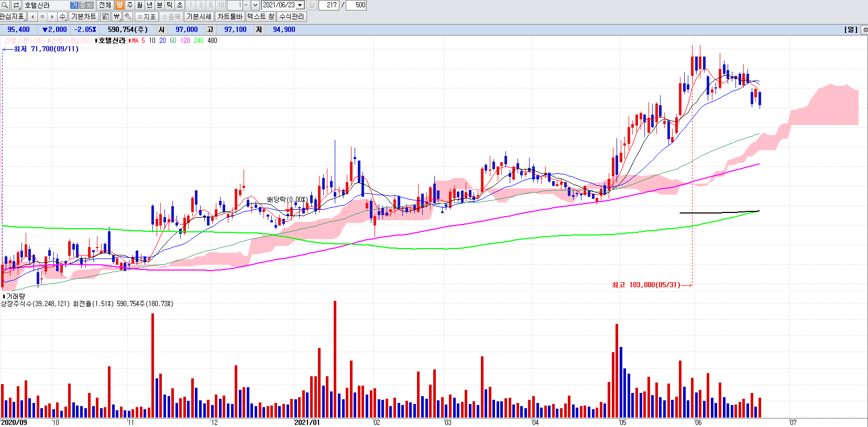Click the 2020/09 date axis label
Image resolution: width=868 pixels, height=427 pixels.
[x=14, y=422]
